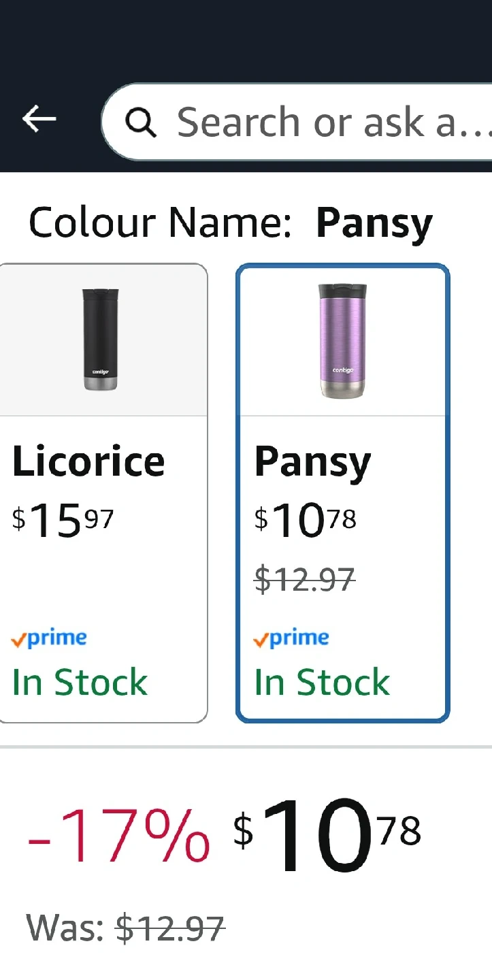Viewport: 492px width, 980px height.
Task: Click the bold "Pansy" selected colour heading
Action: click(x=374, y=223)
